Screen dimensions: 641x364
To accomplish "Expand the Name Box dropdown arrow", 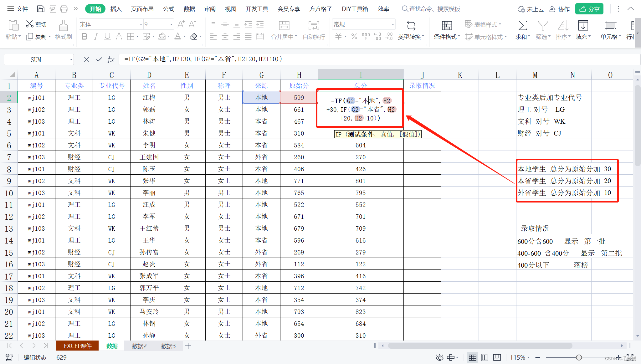I will (71, 59).
